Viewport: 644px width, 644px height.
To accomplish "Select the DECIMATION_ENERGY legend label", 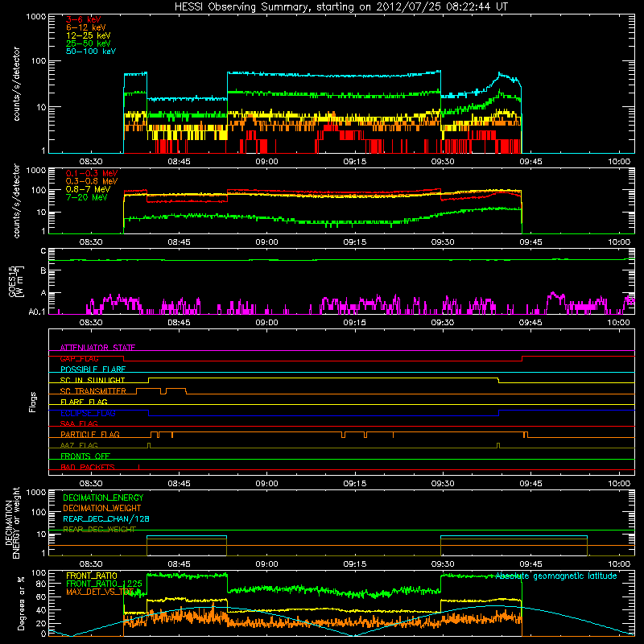I will [x=103, y=497].
